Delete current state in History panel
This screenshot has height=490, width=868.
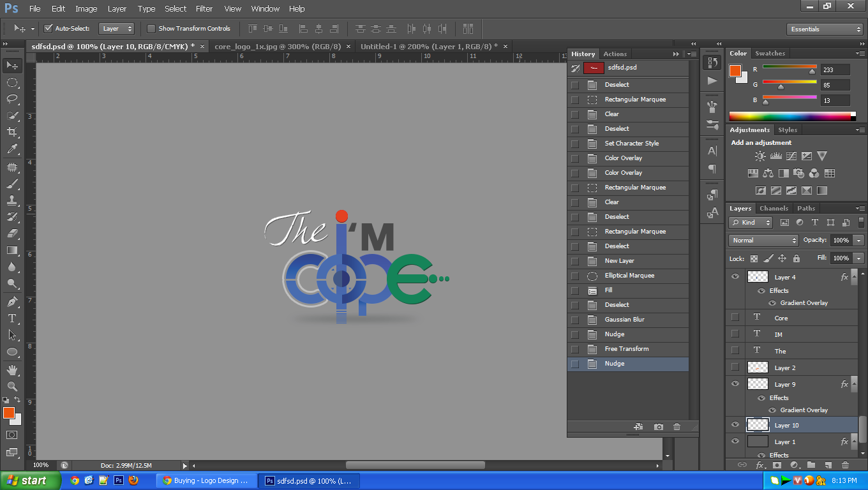point(677,427)
